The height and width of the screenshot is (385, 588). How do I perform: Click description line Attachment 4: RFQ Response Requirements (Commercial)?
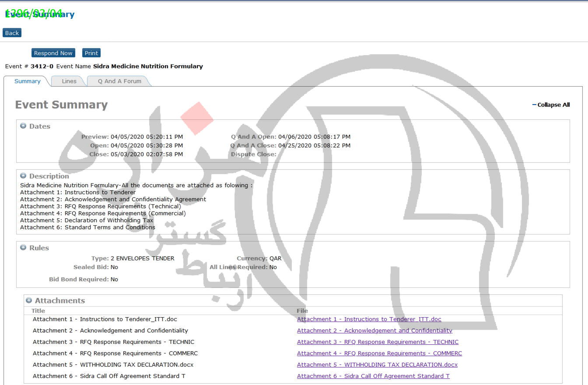(103, 213)
